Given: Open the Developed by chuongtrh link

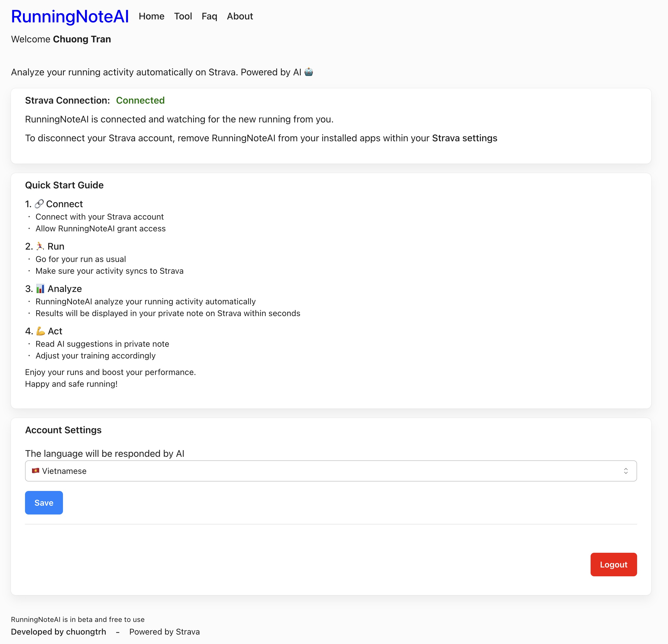Looking at the screenshot, I should 59,632.
